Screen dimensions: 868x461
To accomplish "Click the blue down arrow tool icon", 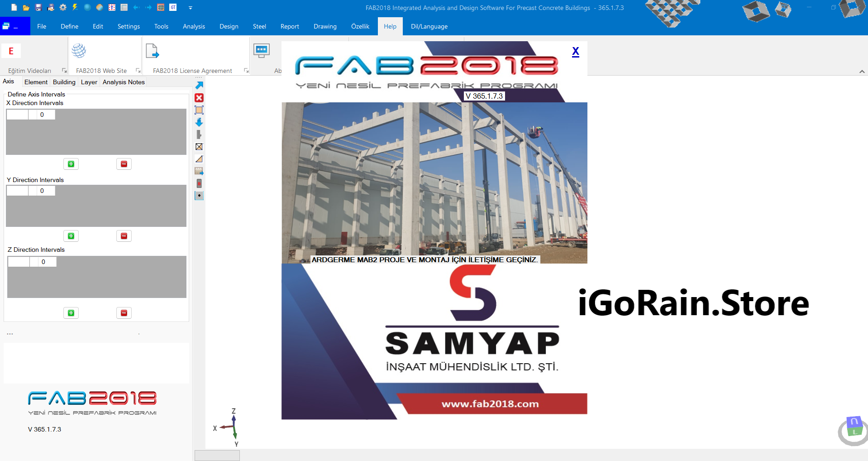I will 199,122.
